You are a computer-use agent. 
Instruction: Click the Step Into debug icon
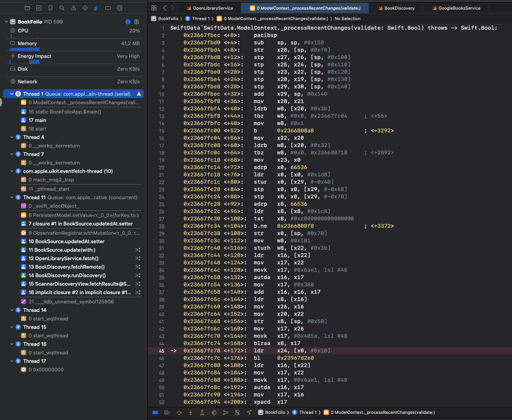click(x=190, y=412)
